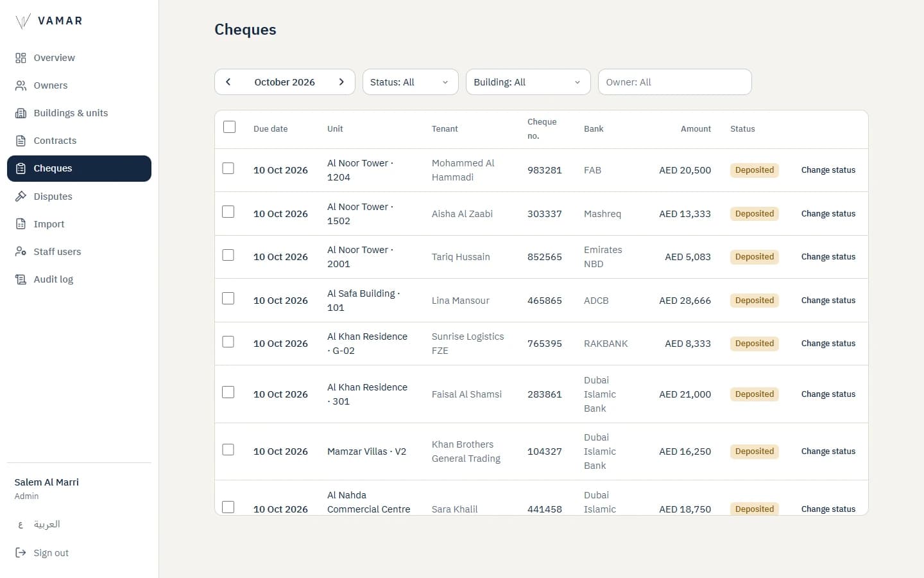The height and width of the screenshot is (578, 924).
Task: Expand the Building: All dropdown
Action: pyautogui.click(x=528, y=82)
